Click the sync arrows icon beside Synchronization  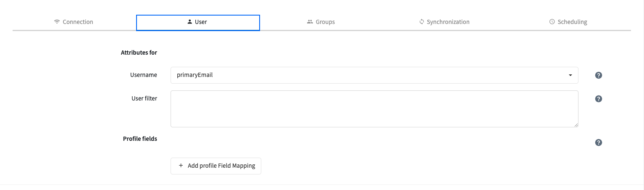coord(421,22)
